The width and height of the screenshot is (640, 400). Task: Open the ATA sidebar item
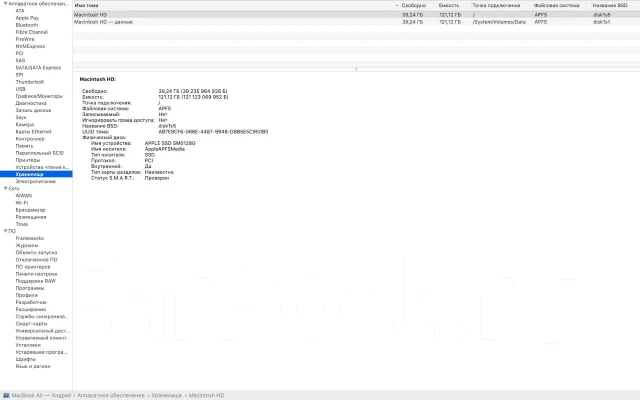tap(20, 11)
